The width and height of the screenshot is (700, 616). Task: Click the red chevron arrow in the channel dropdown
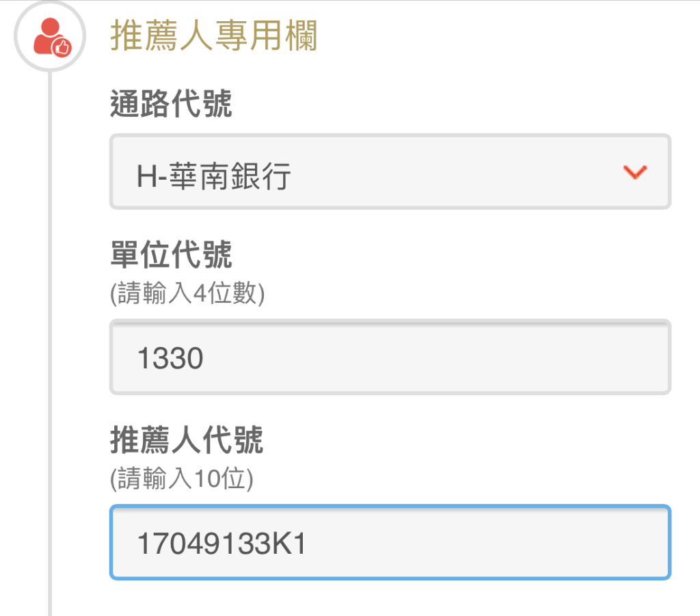pos(635,172)
